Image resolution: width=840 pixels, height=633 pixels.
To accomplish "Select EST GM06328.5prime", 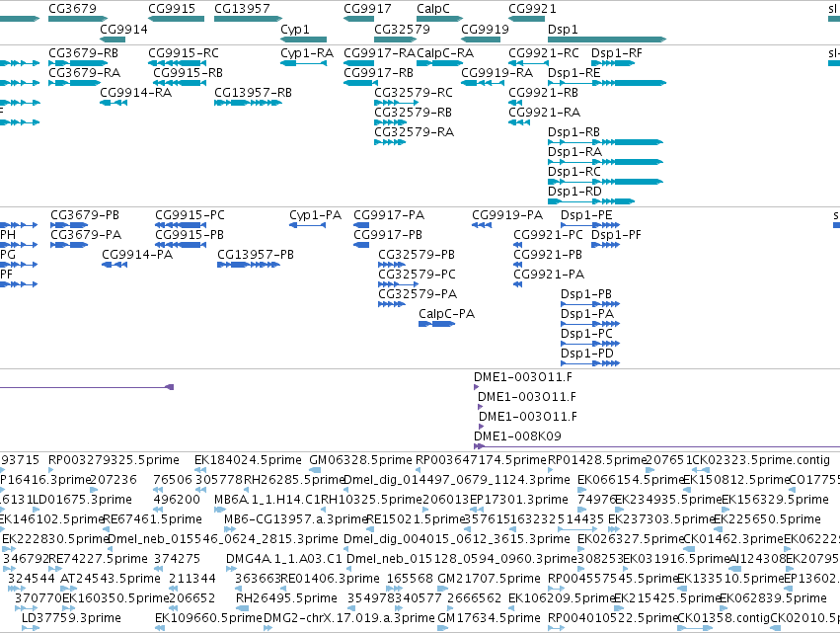I will pyautogui.click(x=360, y=460).
